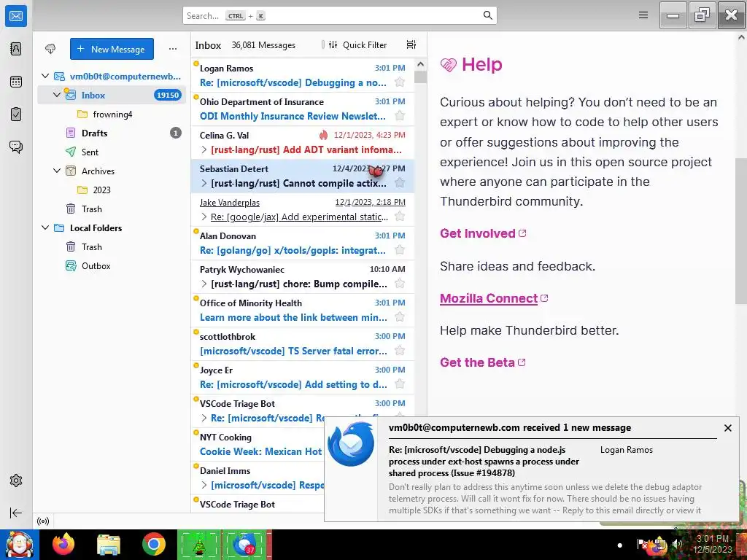Open the NYT Cooking Cookie Week message
This screenshot has height=560, width=747.
pos(260,444)
